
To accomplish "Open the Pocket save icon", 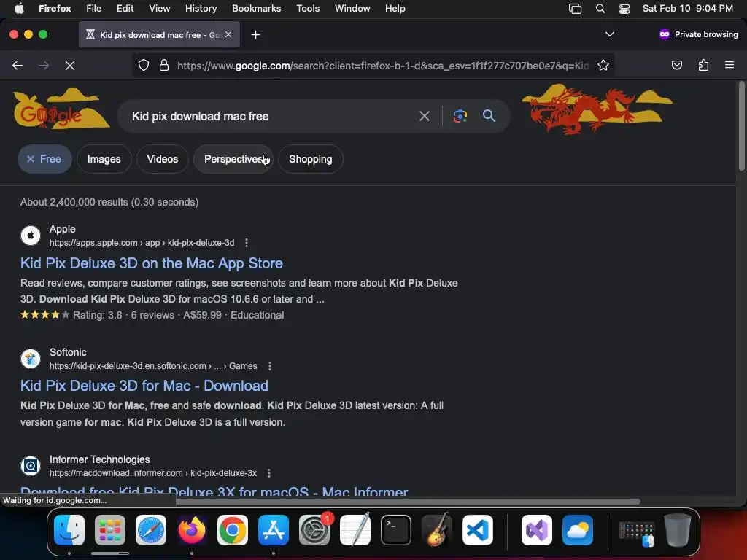I will coord(676,65).
